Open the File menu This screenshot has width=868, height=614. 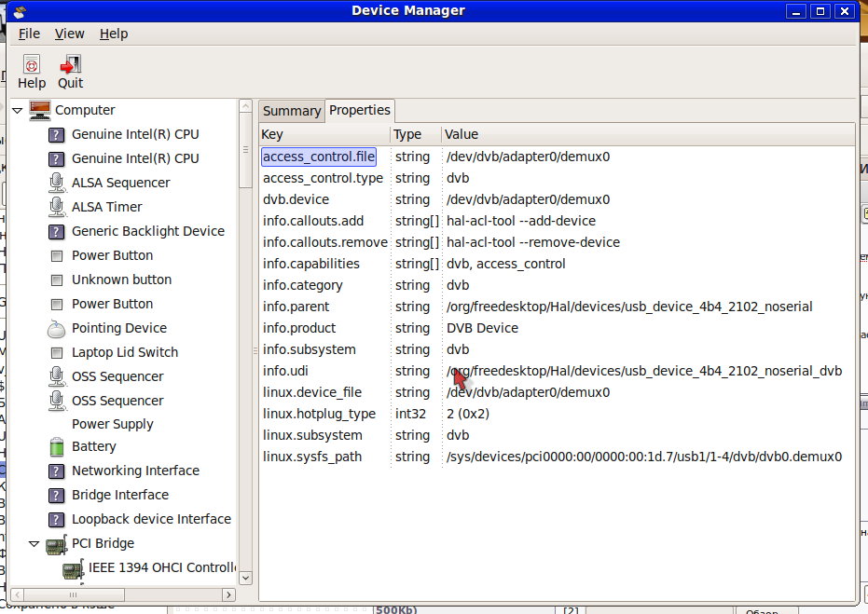pos(29,34)
